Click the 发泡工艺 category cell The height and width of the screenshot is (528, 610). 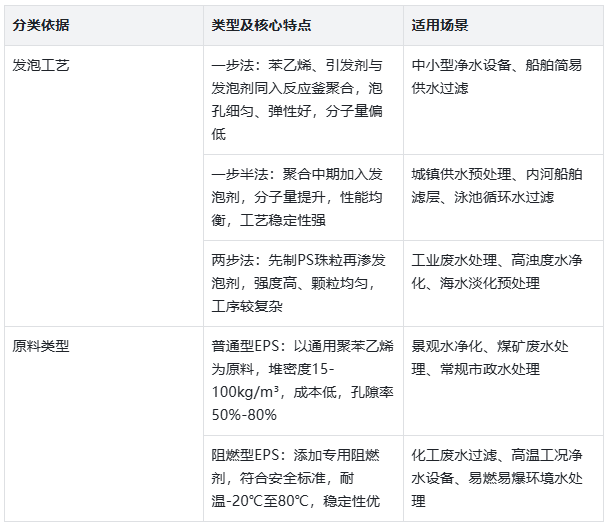click(x=41, y=68)
